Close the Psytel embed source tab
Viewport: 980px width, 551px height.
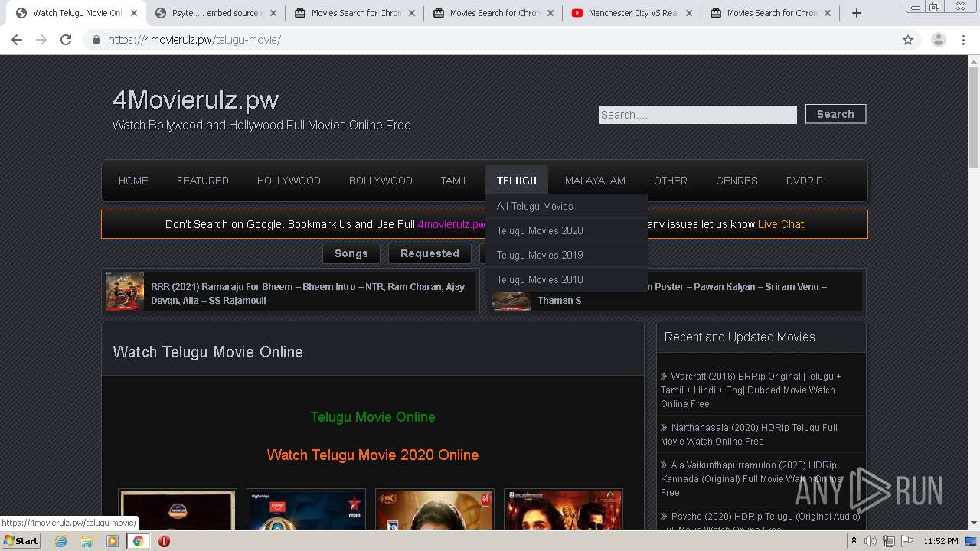tap(273, 13)
